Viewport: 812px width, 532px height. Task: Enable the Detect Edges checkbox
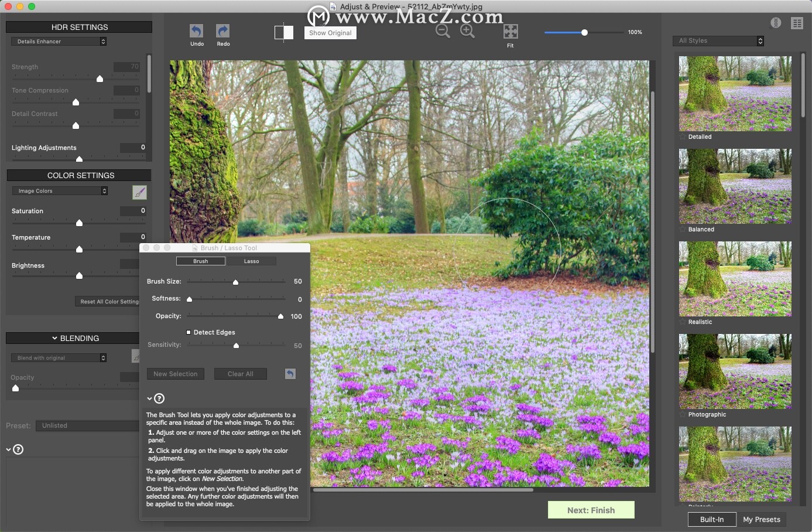pos(189,332)
